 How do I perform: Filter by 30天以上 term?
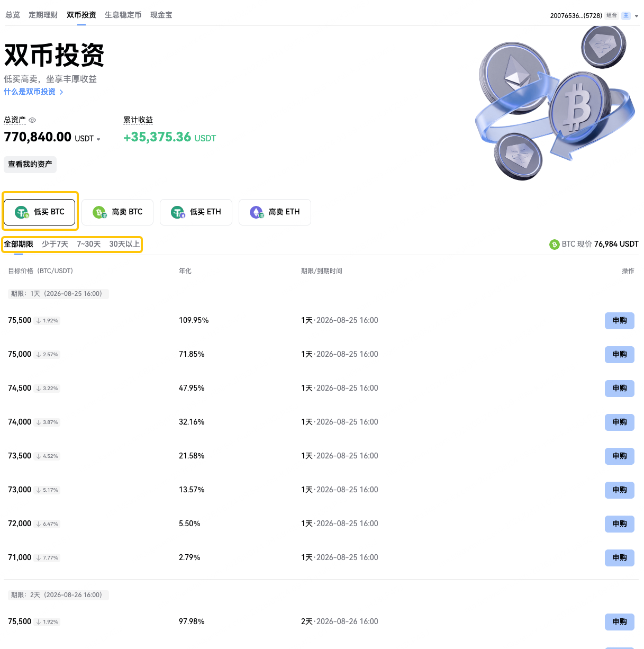(x=125, y=244)
